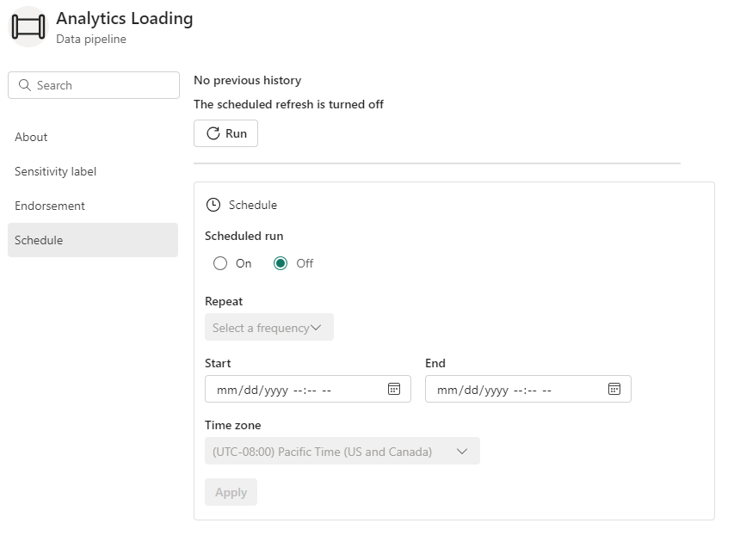Open the End date calendar picker icon
This screenshot has width=740, height=560.
[x=614, y=389]
